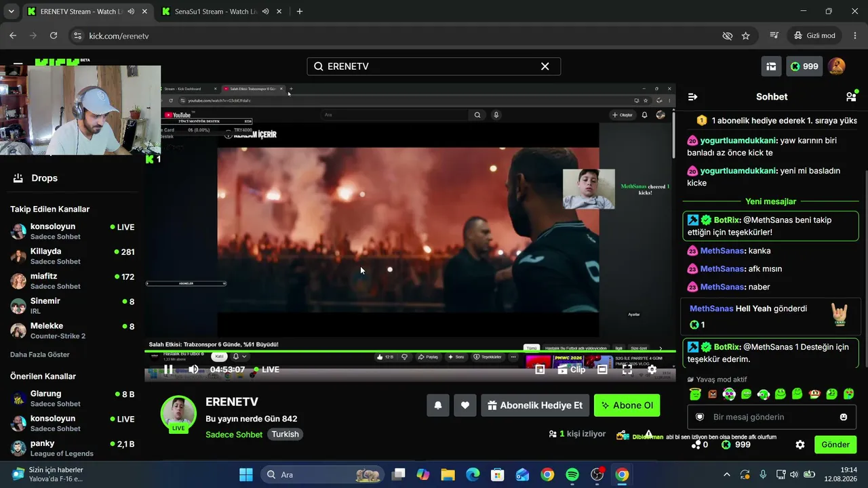The width and height of the screenshot is (868, 488).
Task: Open the Windows Start menu
Action: pos(246,474)
